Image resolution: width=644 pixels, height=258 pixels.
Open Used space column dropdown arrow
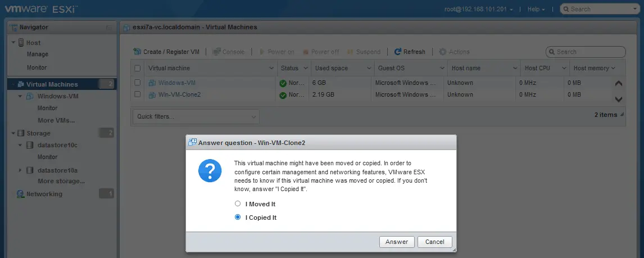click(369, 68)
